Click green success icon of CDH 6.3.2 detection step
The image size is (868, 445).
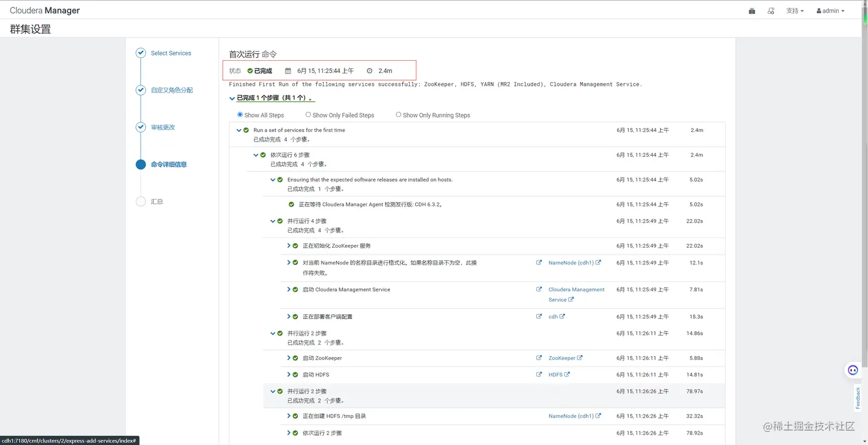click(x=292, y=204)
